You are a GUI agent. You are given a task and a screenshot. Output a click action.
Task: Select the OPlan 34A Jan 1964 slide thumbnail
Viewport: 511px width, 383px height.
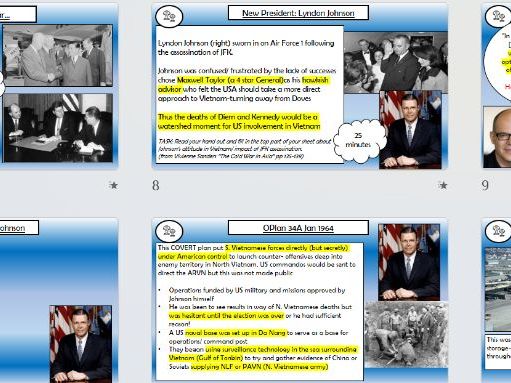[x=300, y=301]
